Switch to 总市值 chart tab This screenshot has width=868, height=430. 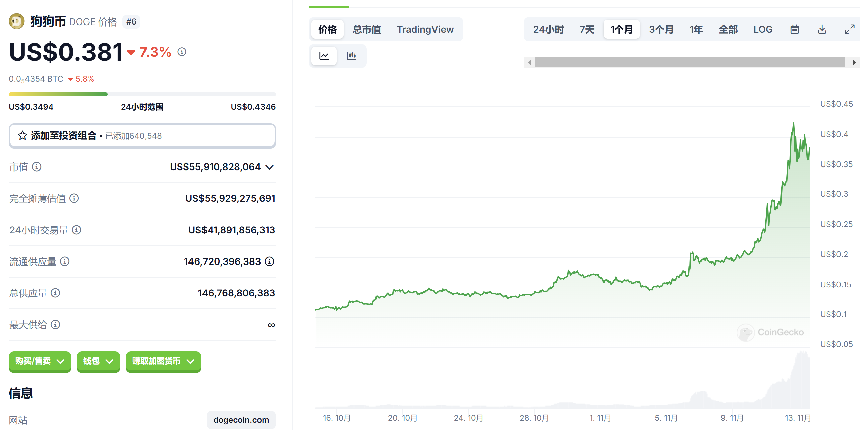[366, 29]
